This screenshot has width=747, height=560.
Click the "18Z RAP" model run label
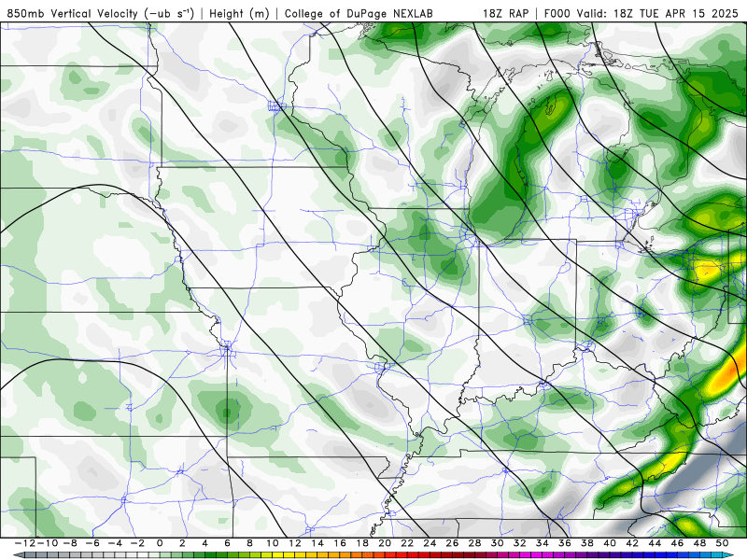pos(505,13)
